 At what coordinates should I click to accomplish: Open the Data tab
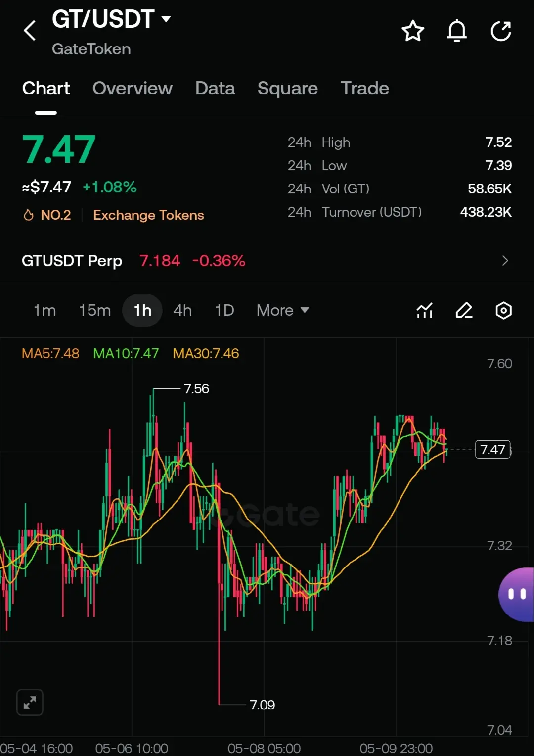[x=215, y=88]
